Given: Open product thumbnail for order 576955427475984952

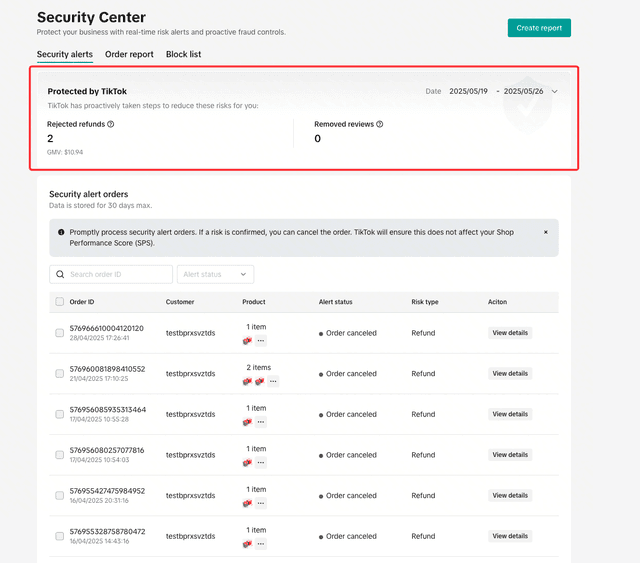Looking at the screenshot, I should click(x=247, y=503).
